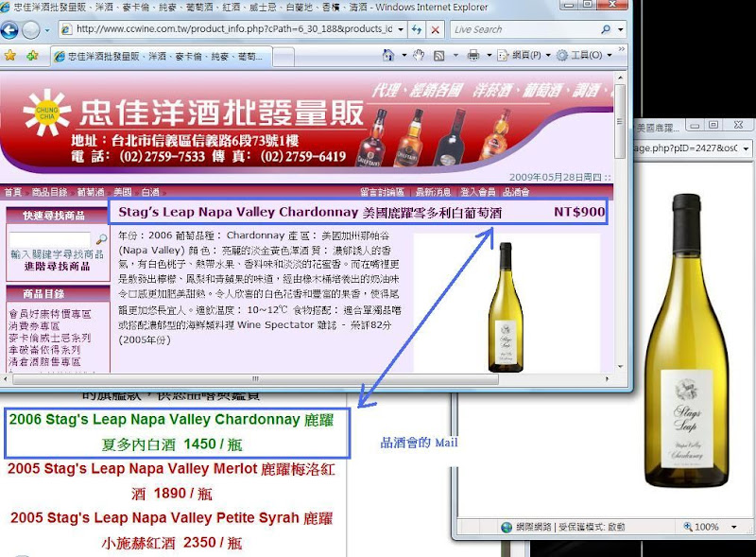Open the 品酒會 navigation link
Screen dimensions: 756x557
coord(516,192)
